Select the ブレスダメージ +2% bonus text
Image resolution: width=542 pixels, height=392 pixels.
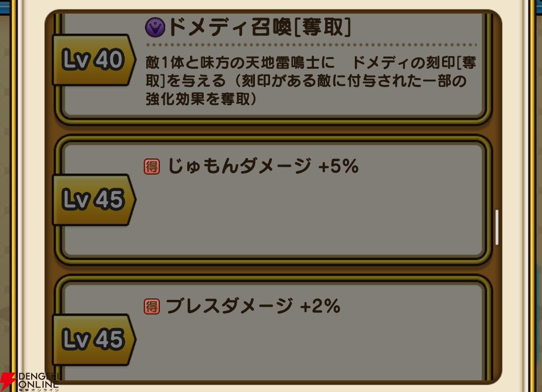(253, 306)
